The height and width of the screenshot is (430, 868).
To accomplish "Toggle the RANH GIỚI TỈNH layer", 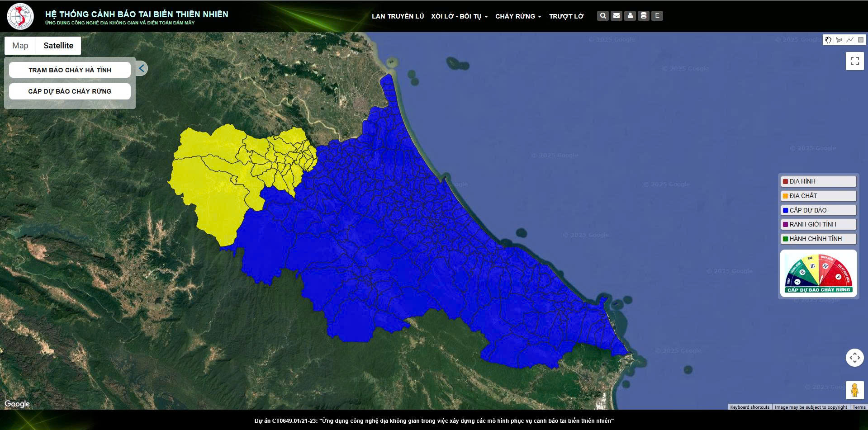I will pos(818,224).
